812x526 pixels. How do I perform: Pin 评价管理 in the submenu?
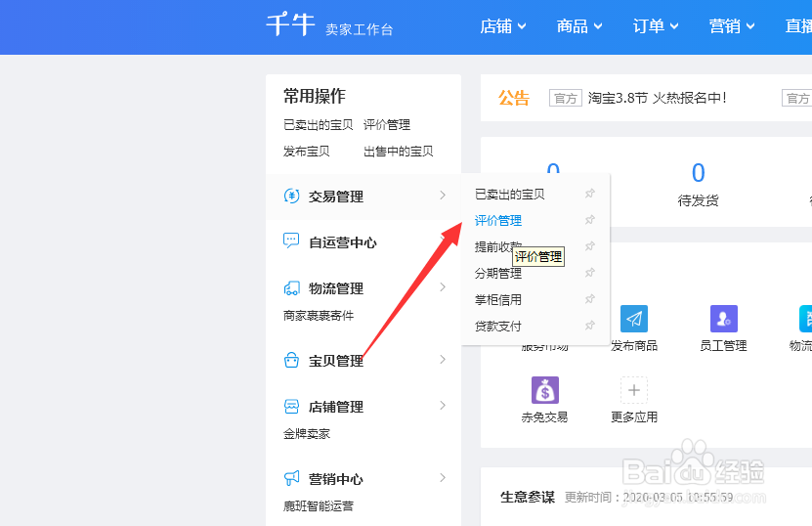click(590, 220)
